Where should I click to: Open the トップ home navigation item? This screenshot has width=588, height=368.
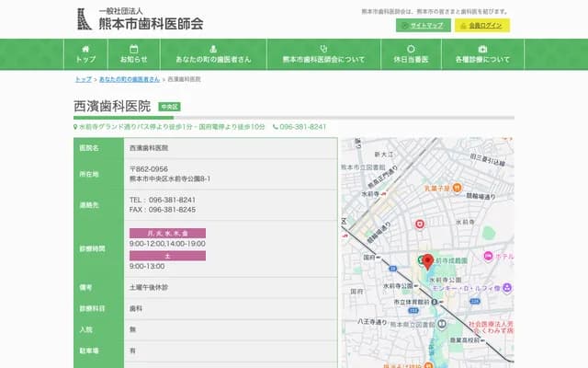coord(85,54)
